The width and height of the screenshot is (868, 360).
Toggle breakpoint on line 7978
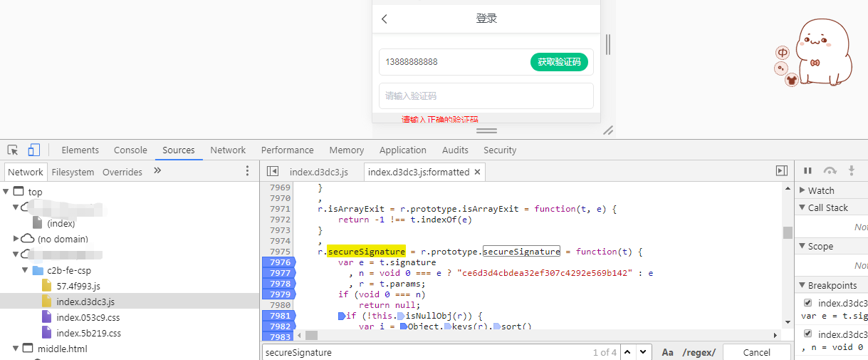click(x=278, y=284)
